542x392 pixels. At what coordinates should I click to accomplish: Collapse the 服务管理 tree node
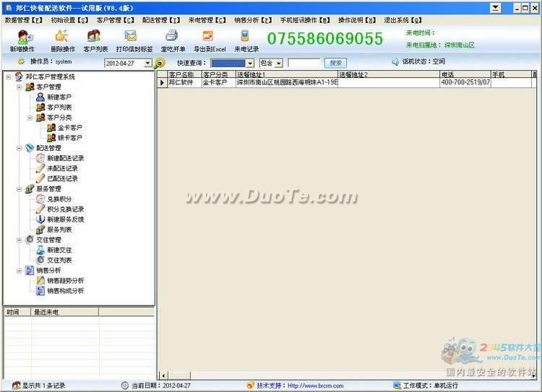[x=20, y=189]
